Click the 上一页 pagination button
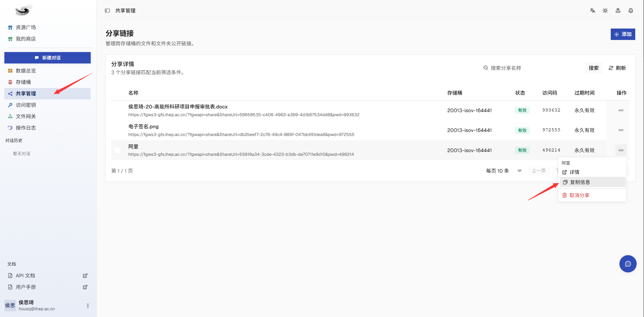The image size is (644, 317). click(539, 171)
